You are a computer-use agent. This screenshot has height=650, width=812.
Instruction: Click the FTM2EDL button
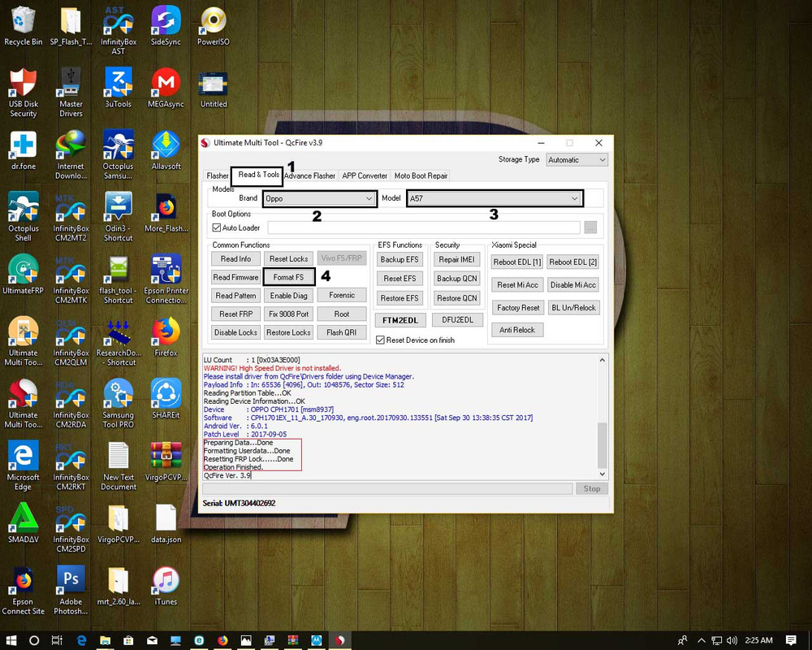click(x=400, y=320)
